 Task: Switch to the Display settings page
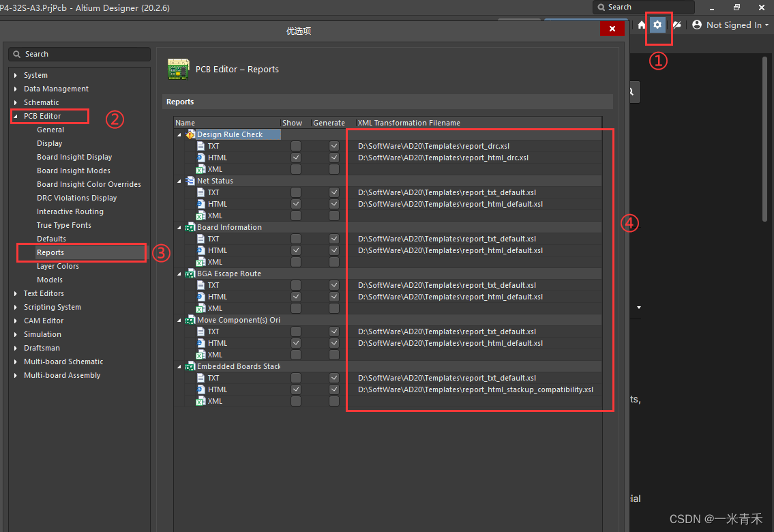[x=50, y=143]
